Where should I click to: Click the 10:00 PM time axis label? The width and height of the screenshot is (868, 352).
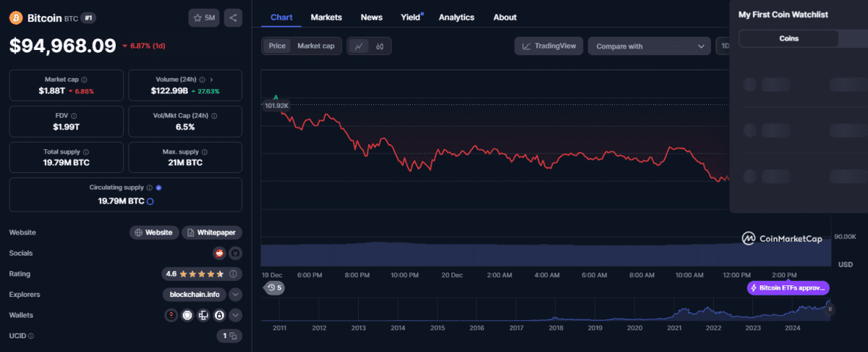[404, 275]
